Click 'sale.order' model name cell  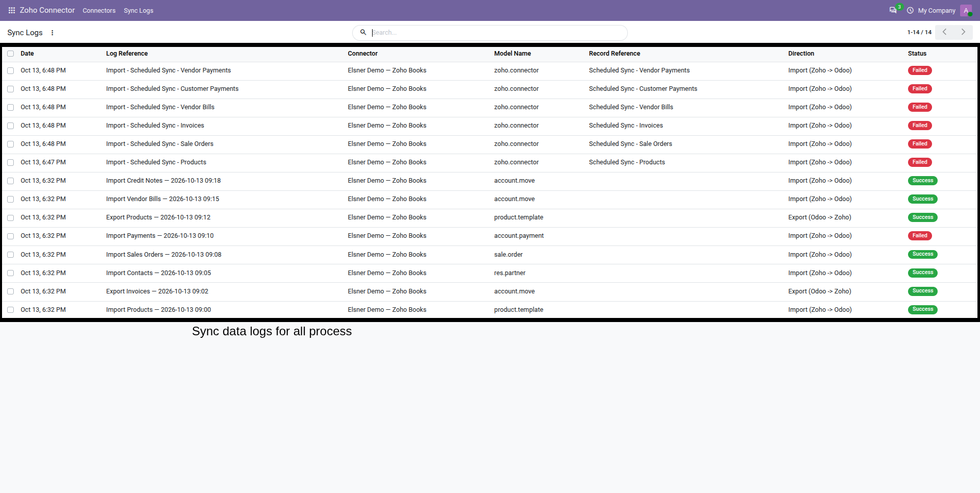pos(508,255)
